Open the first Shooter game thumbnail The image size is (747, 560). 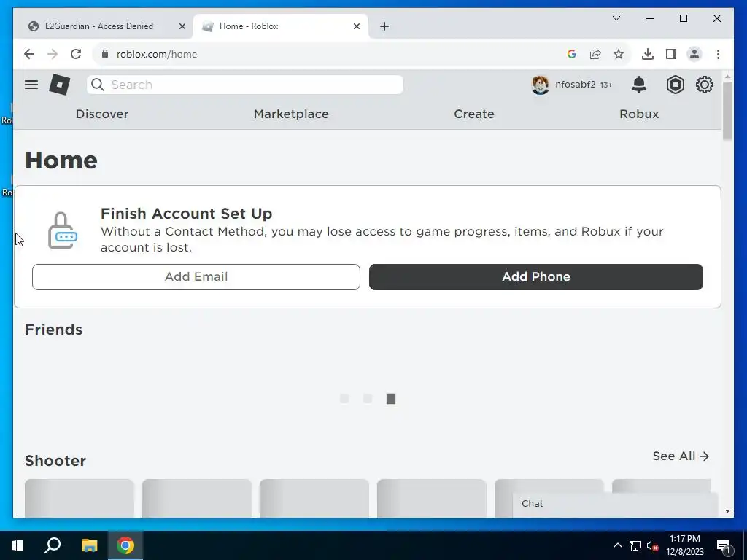[x=79, y=498]
